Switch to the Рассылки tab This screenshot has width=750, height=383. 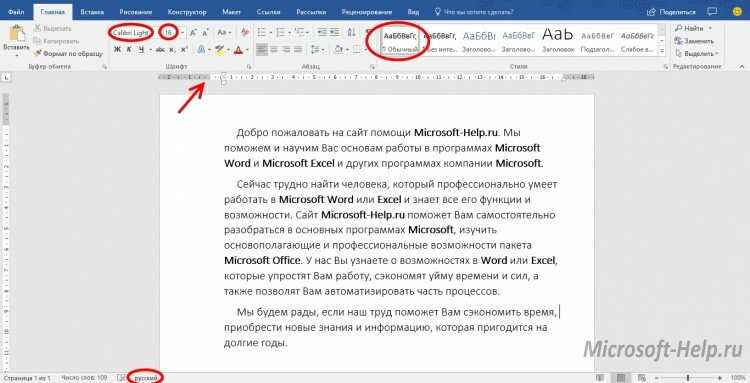click(x=311, y=11)
